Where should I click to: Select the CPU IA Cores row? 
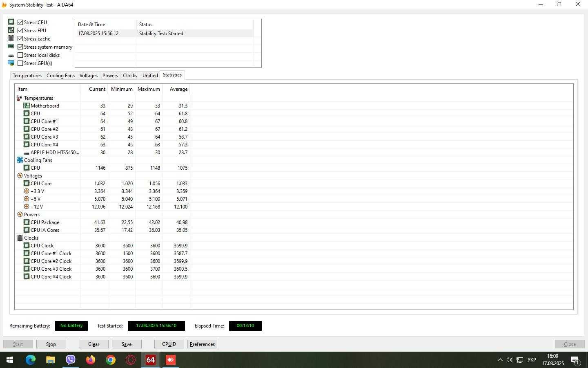[x=102, y=230]
